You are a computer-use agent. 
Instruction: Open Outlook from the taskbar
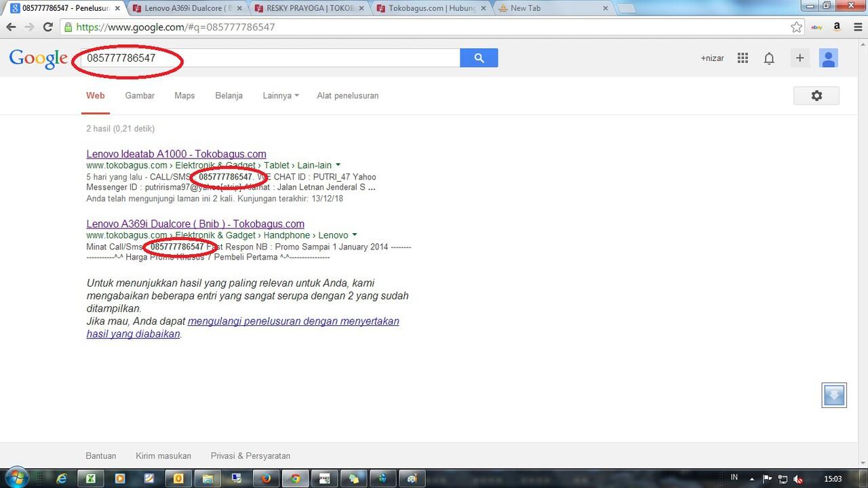point(178,479)
